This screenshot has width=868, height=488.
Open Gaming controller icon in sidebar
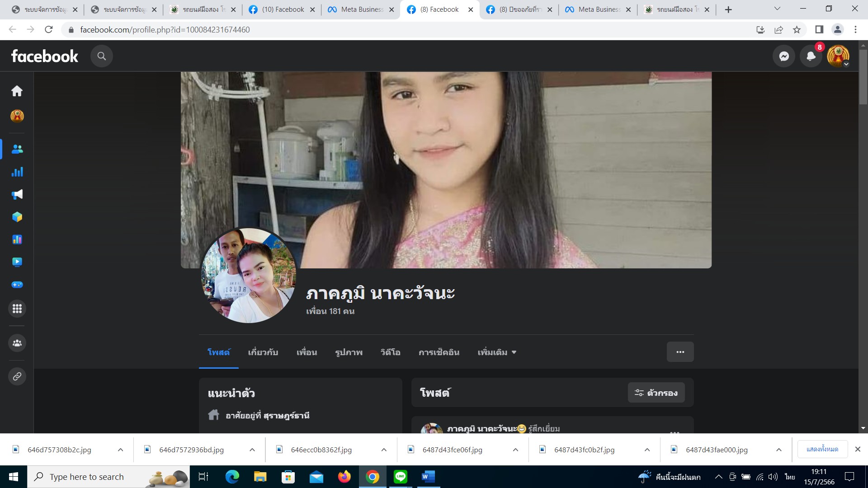pyautogui.click(x=17, y=285)
